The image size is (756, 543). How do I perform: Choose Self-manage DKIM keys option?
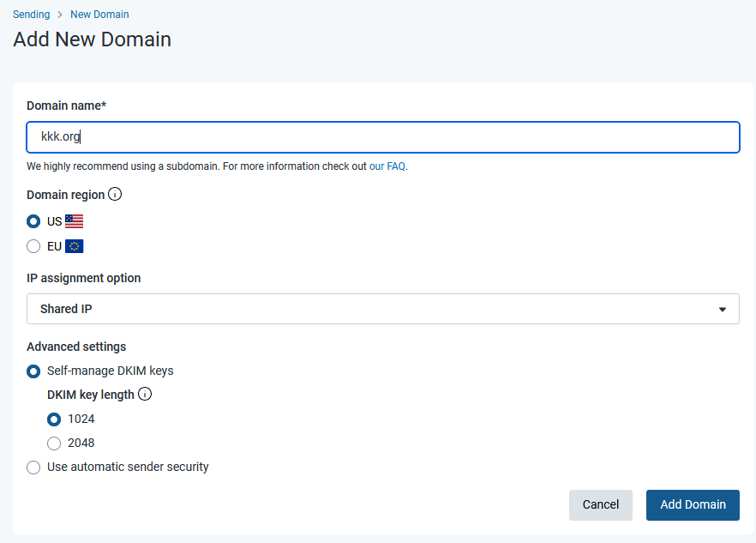click(33, 371)
